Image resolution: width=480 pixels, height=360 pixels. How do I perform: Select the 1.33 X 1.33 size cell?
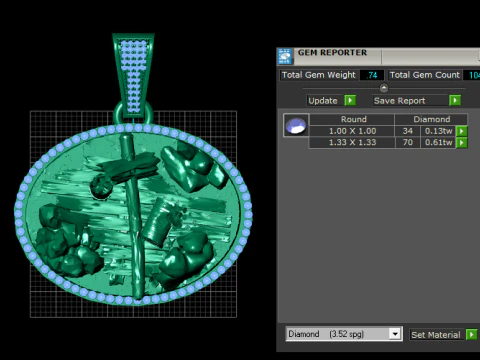[x=352, y=143]
